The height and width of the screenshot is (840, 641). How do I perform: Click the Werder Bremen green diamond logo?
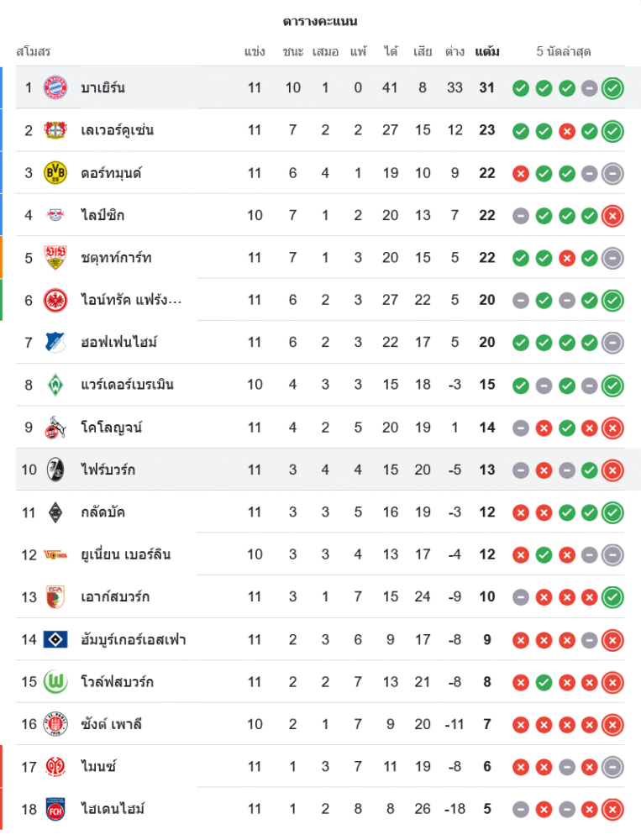tap(55, 385)
